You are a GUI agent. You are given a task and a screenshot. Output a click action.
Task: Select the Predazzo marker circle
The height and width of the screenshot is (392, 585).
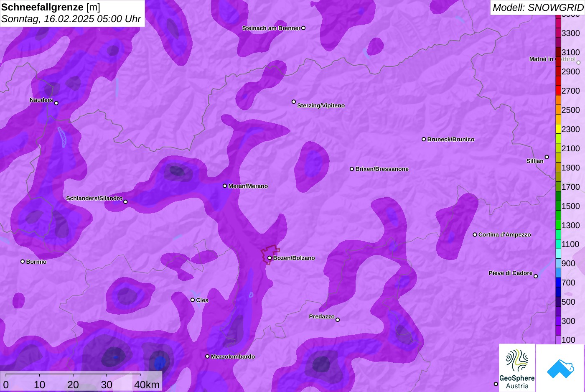pyautogui.click(x=338, y=320)
